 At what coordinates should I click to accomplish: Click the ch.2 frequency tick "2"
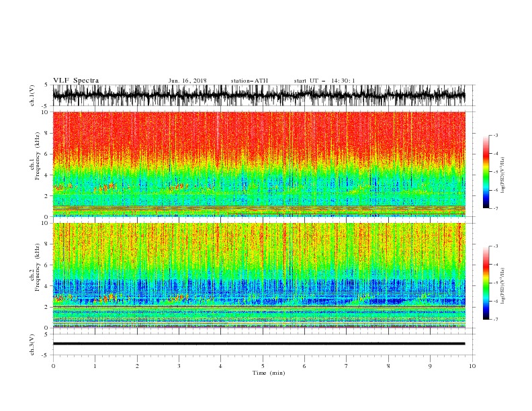pyautogui.click(x=46, y=307)
